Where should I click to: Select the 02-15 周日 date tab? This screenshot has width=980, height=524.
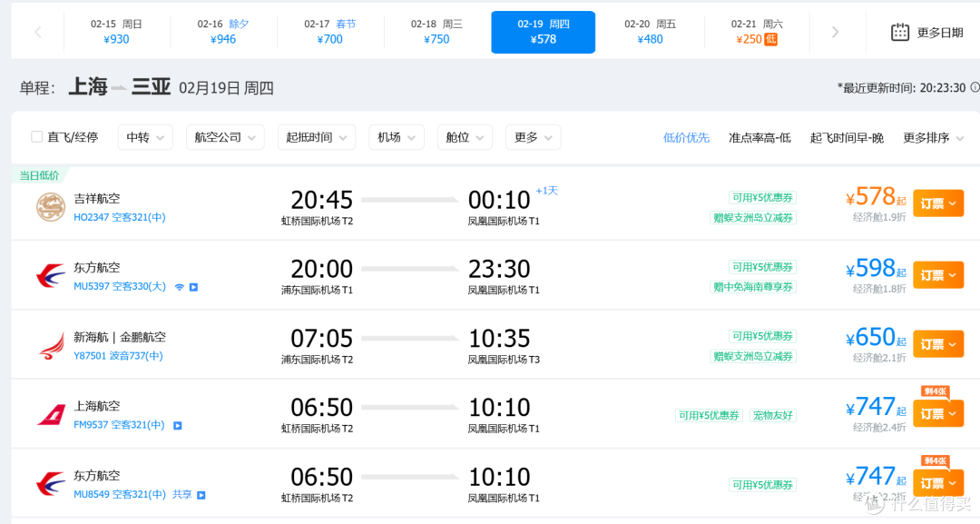click(x=116, y=32)
